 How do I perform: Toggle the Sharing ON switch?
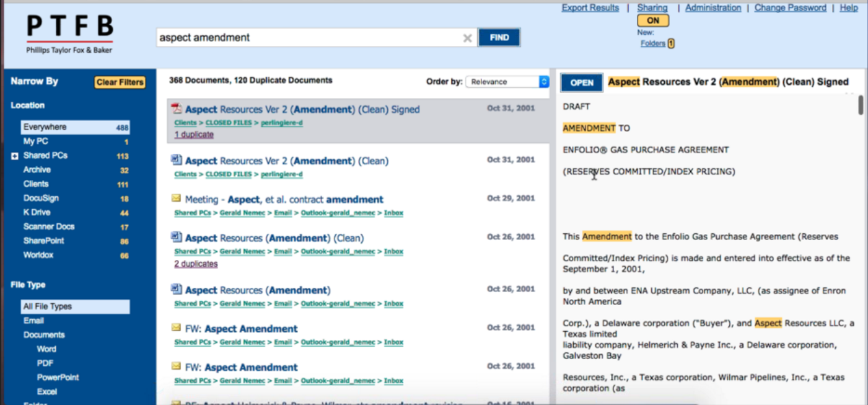(652, 20)
